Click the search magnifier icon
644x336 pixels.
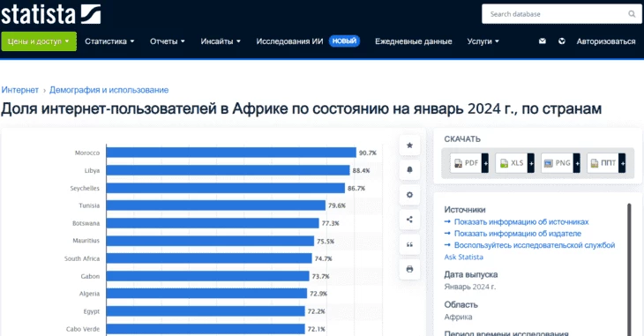(x=632, y=14)
